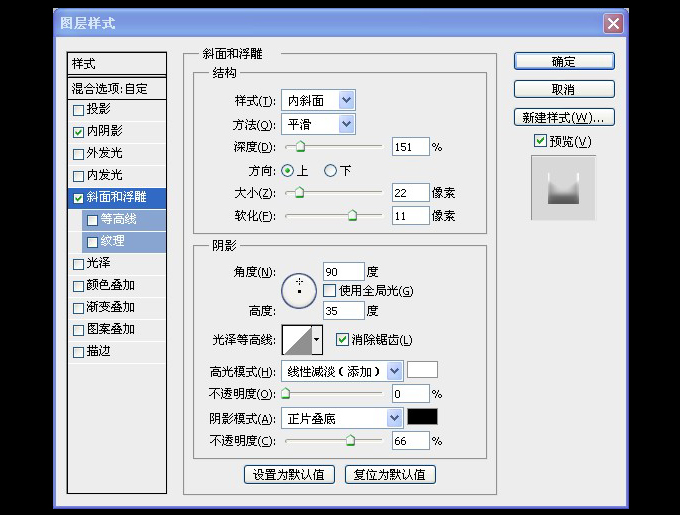Click the 大小 value field showing 22
680x515 pixels.
(411, 192)
